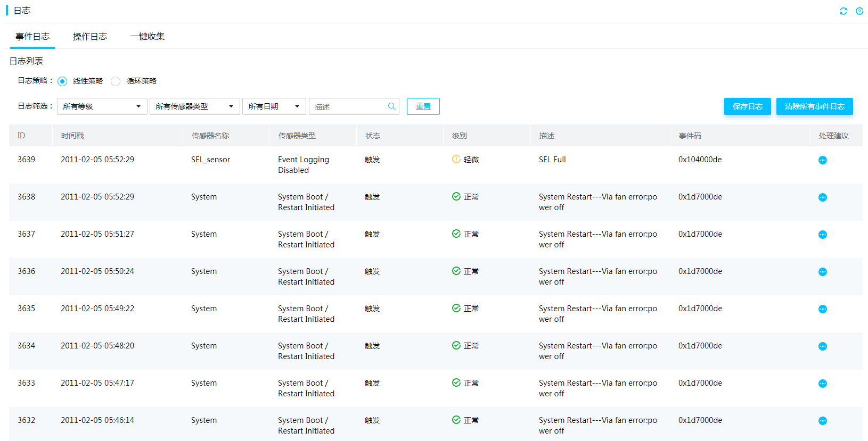Open handling suggestion for log 3638
Image resolution: width=868 pixels, height=441 pixels.
point(823,197)
